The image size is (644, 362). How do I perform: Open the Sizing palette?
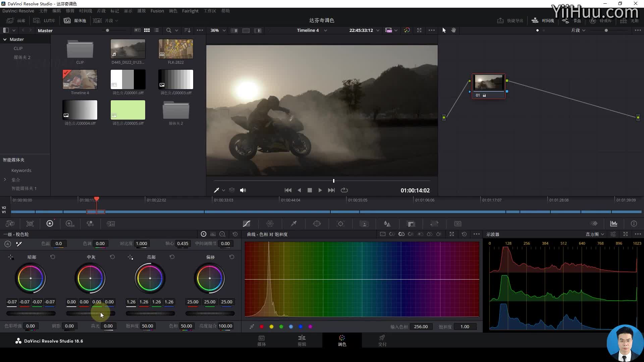434,224
